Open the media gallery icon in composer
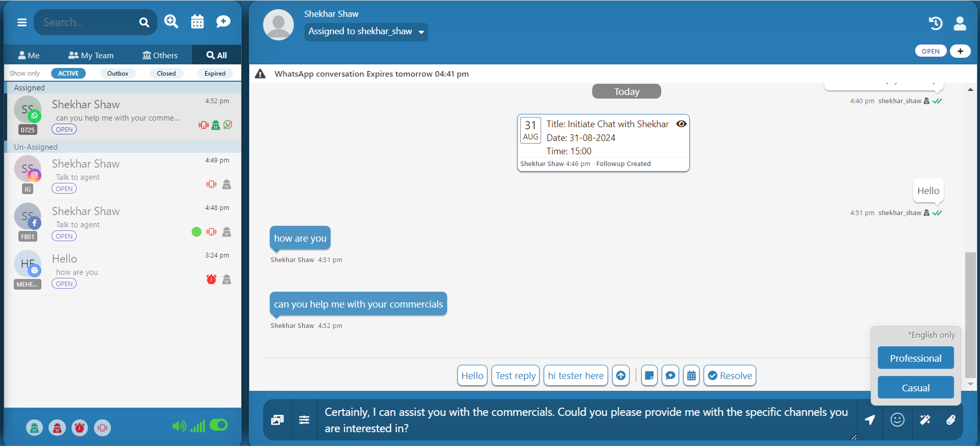 (277, 420)
